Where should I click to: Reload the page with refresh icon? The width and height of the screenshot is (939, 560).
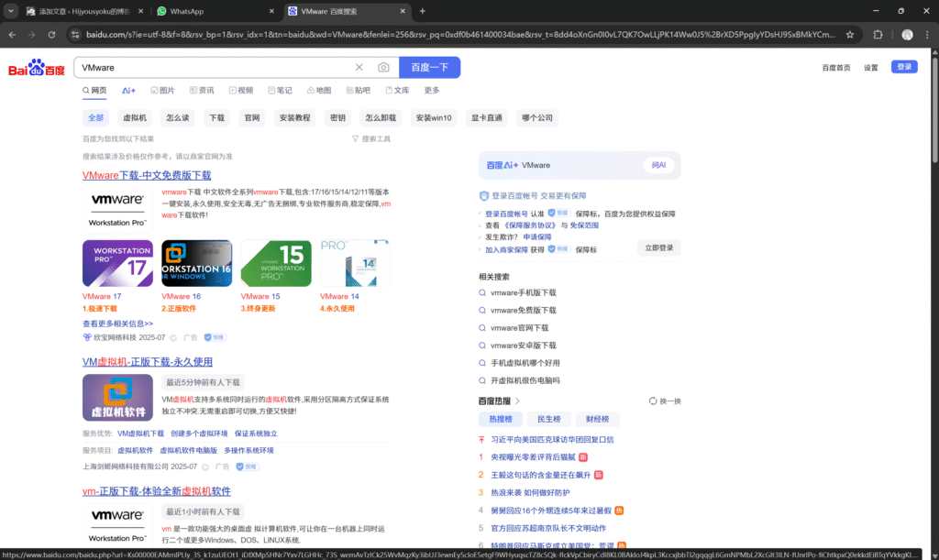click(51, 35)
